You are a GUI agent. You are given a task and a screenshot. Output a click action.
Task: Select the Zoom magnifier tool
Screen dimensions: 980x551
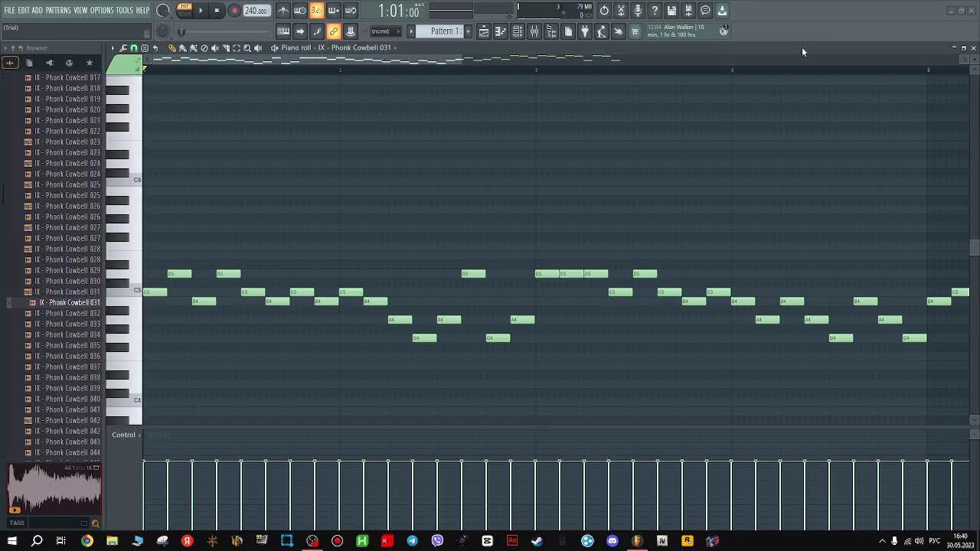[247, 48]
